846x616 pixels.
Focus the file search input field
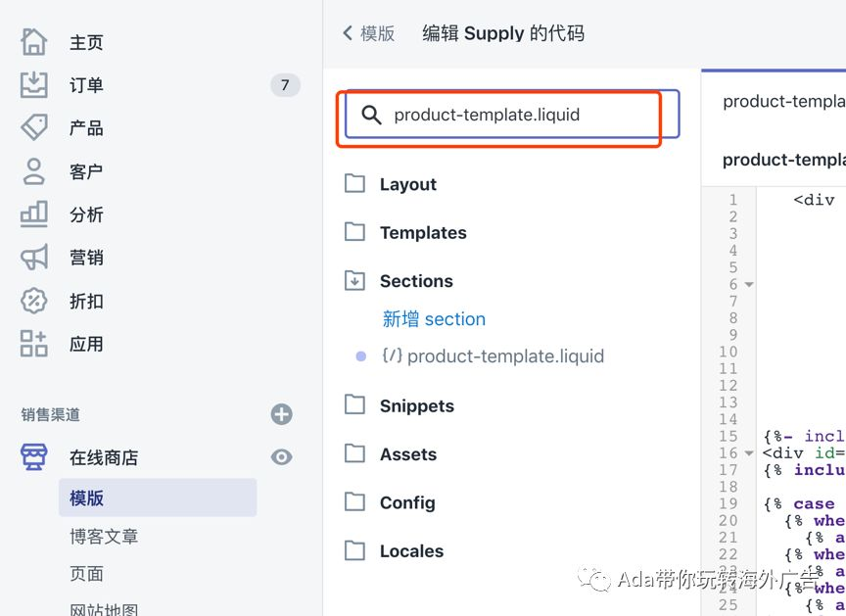click(x=512, y=115)
